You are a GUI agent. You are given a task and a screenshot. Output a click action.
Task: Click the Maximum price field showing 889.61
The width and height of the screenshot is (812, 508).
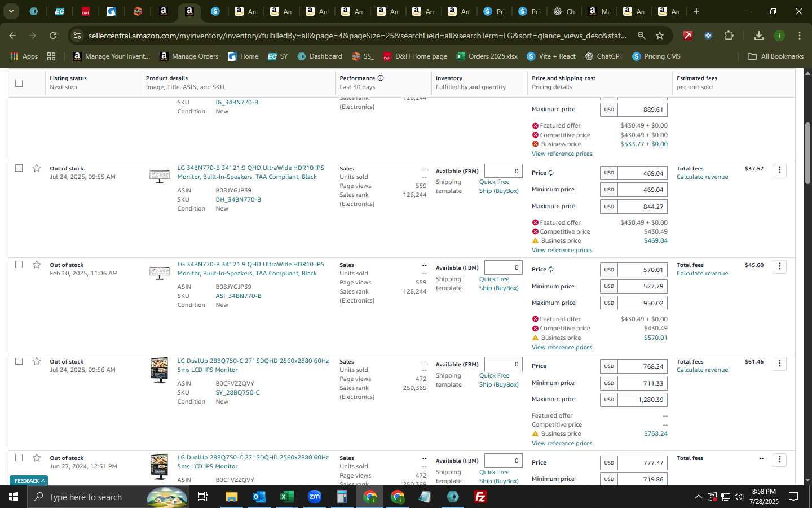(642, 110)
